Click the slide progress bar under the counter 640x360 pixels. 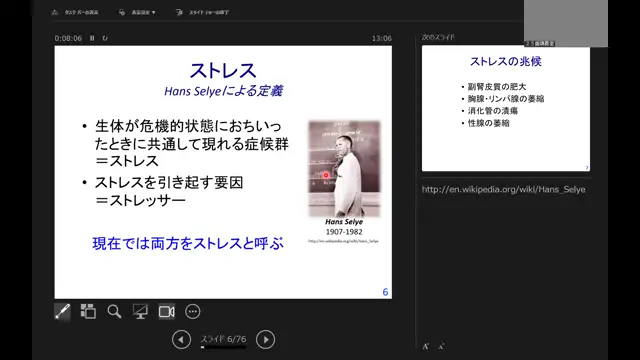223,347
